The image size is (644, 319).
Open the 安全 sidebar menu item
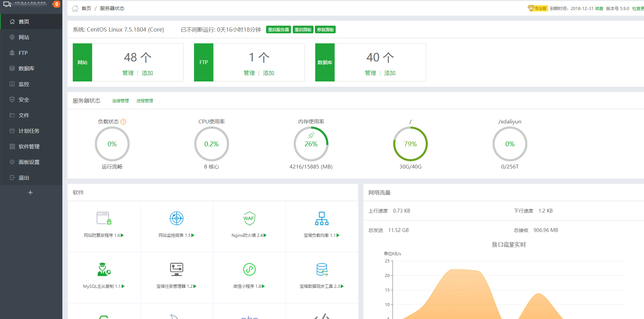click(31, 100)
